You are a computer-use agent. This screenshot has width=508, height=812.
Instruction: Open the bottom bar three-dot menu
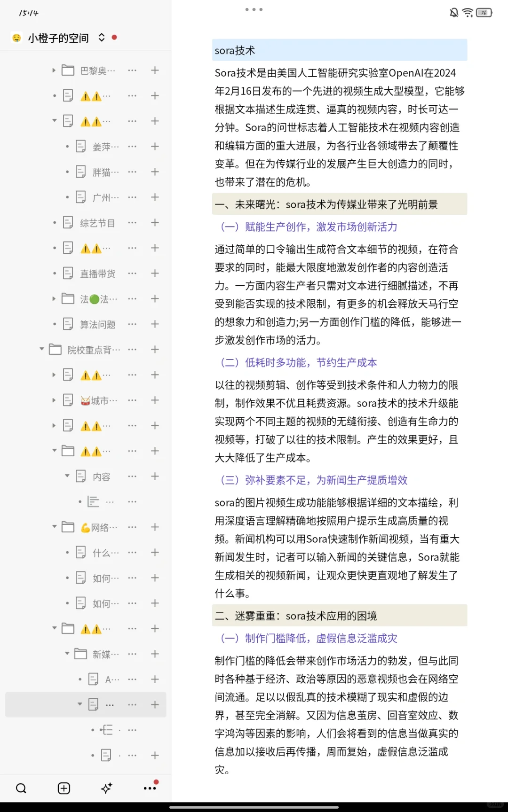(x=150, y=788)
